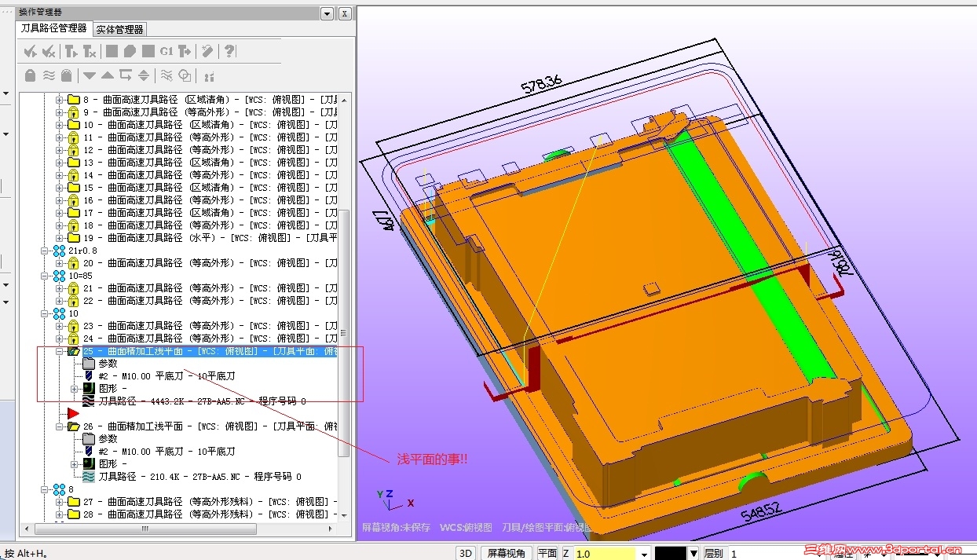Click the edit common parameters icon
This screenshot has width=977, height=560.
click(x=209, y=76)
